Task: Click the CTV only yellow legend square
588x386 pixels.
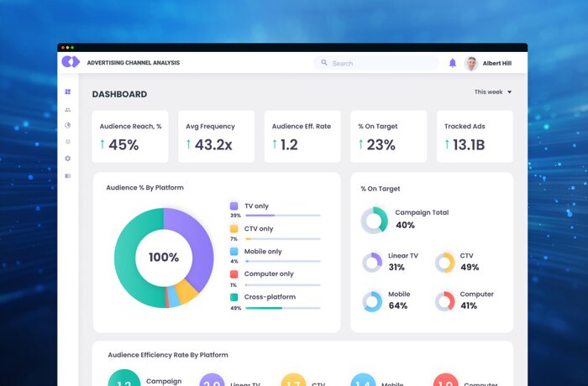Action: point(234,228)
